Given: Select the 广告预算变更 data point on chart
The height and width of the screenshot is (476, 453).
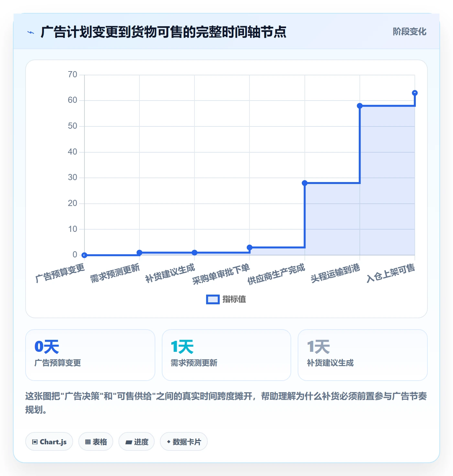Looking at the screenshot, I should click(84, 255).
